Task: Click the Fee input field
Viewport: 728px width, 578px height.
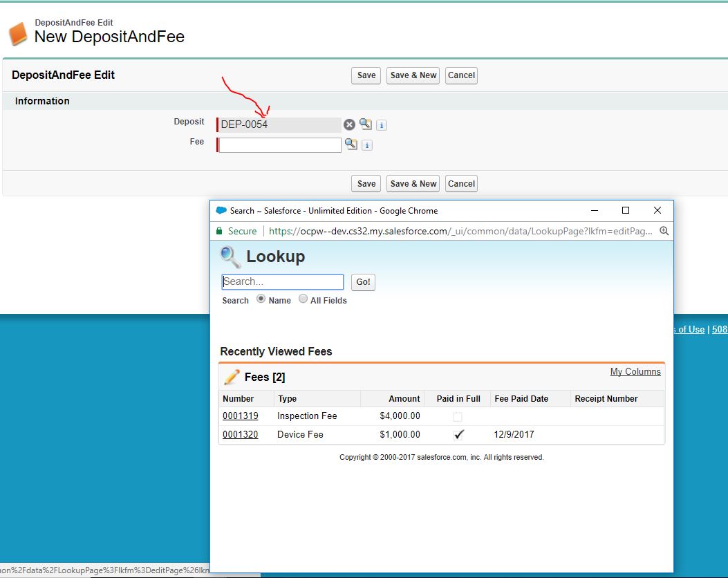Action: pos(280,145)
